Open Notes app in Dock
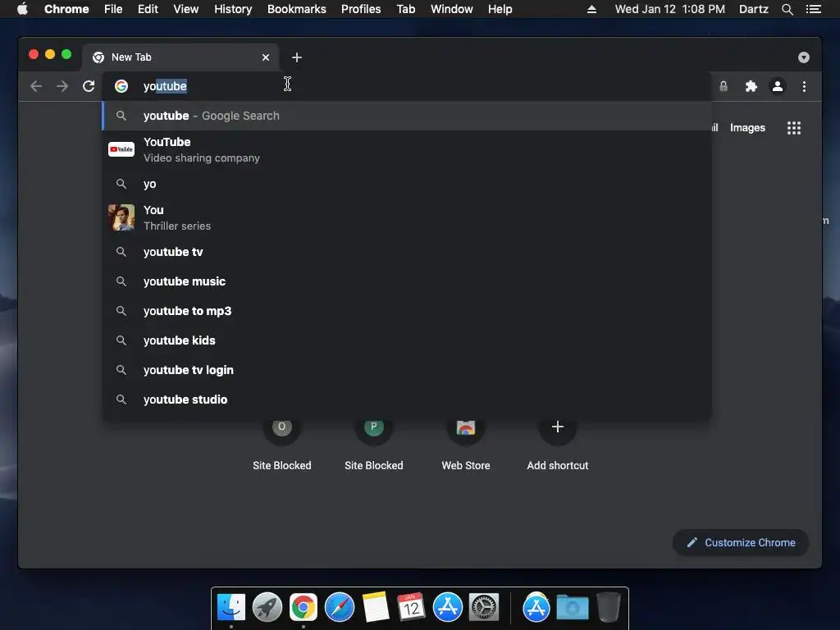This screenshot has width=840, height=630. coord(375,608)
